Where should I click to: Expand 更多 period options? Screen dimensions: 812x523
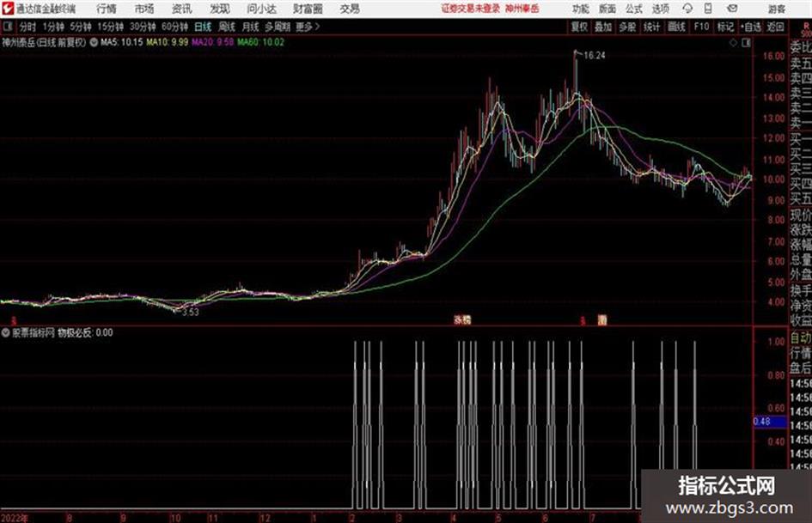click(x=308, y=27)
